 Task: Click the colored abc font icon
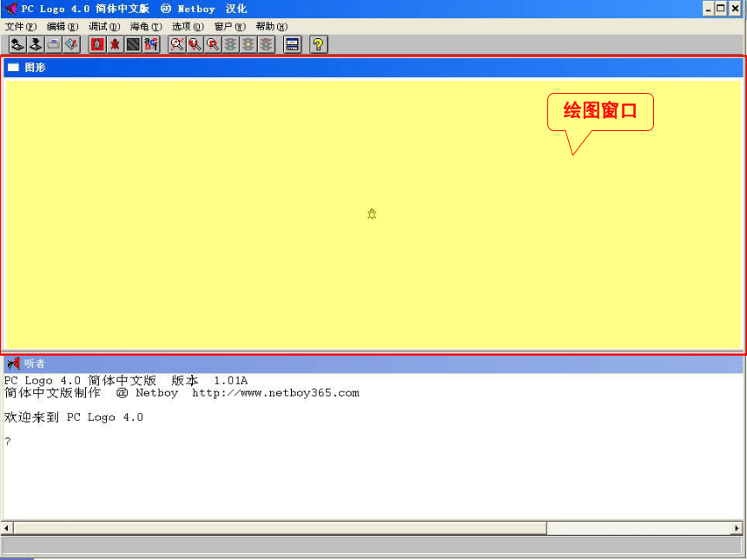pos(151,44)
